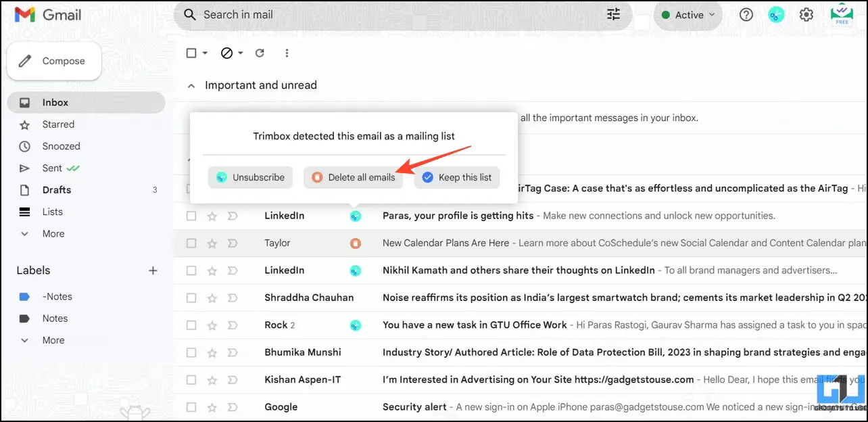The image size is (868, 422).
Task: Select the Nikhil Kamath LinkedIn email checkbox
Action: tap(191, 271)
